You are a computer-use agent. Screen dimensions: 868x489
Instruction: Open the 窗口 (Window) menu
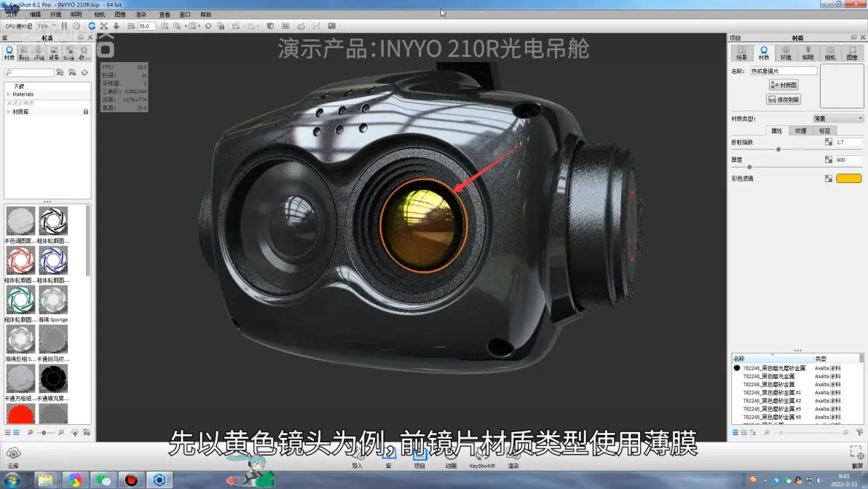(x=185, y=15)
